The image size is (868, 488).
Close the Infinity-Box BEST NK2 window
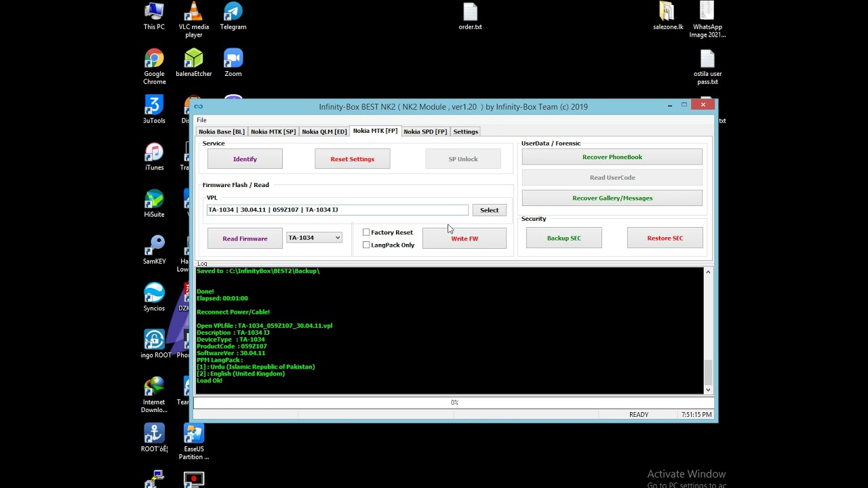(x=703, y=104)
